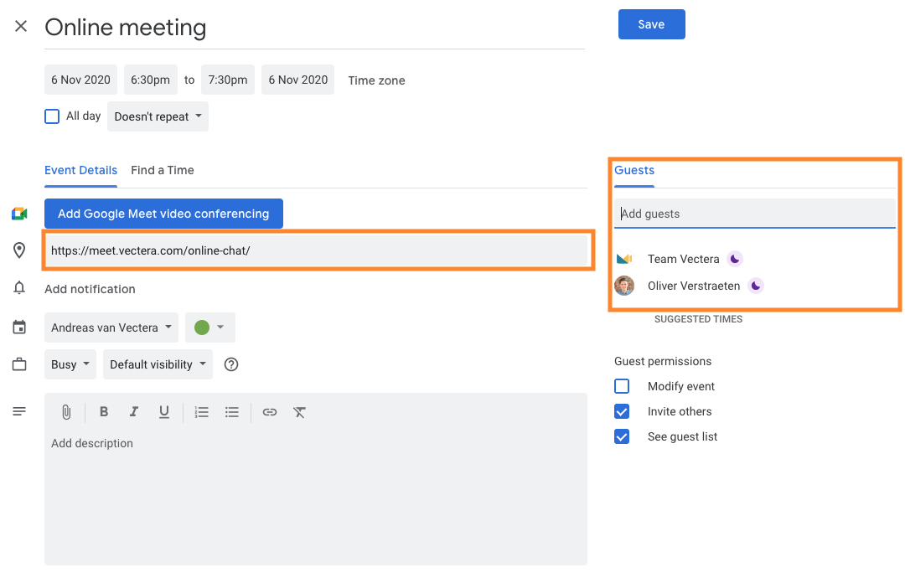The image size is (905, 588).
Task: Toggle underline formatting
Action: pos(164,412)
